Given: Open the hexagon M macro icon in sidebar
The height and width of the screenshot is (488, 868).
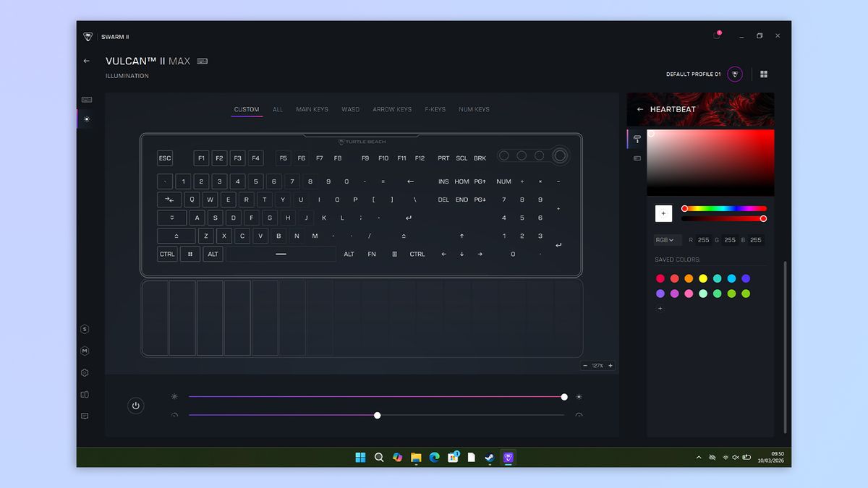Looking at the screenshot, I should [x=85, y=351].
